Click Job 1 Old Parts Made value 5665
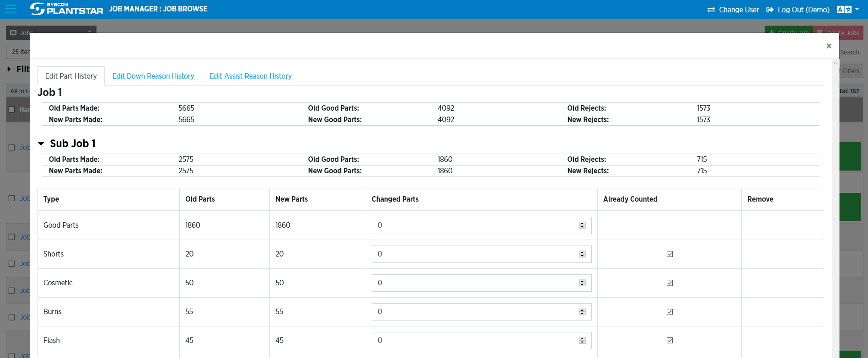 [x=186, y=108]
